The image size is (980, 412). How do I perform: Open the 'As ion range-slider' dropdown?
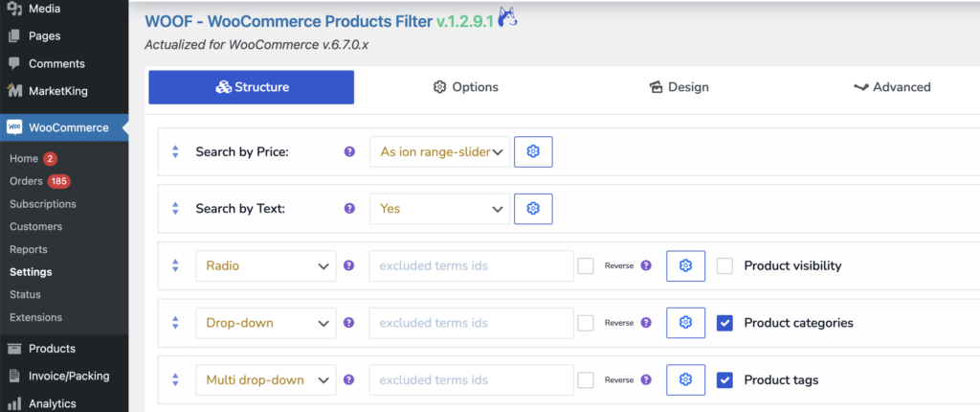click(x=440, y=151)
